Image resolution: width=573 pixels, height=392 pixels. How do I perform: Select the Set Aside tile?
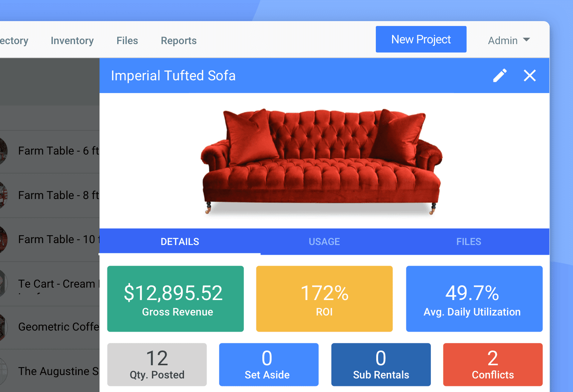269,364
